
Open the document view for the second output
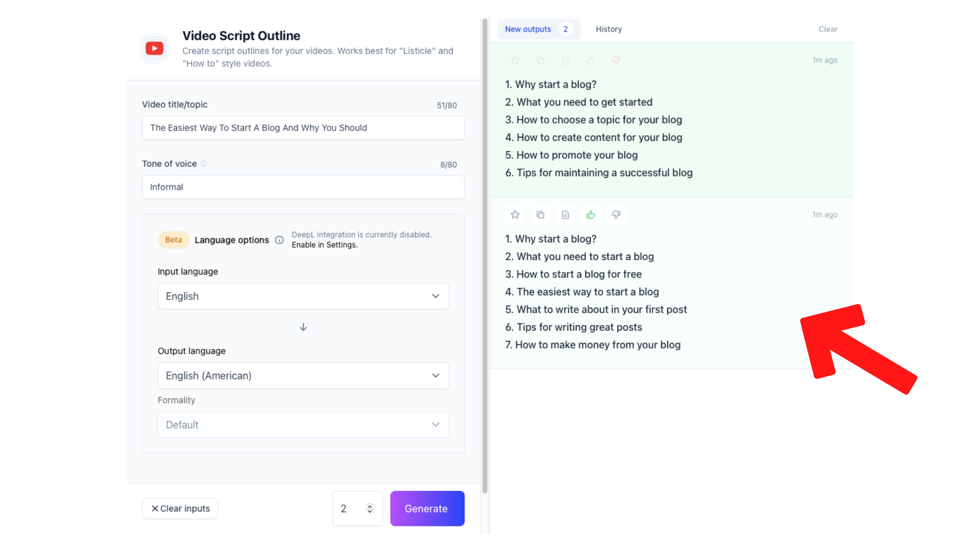pos(566,214)
